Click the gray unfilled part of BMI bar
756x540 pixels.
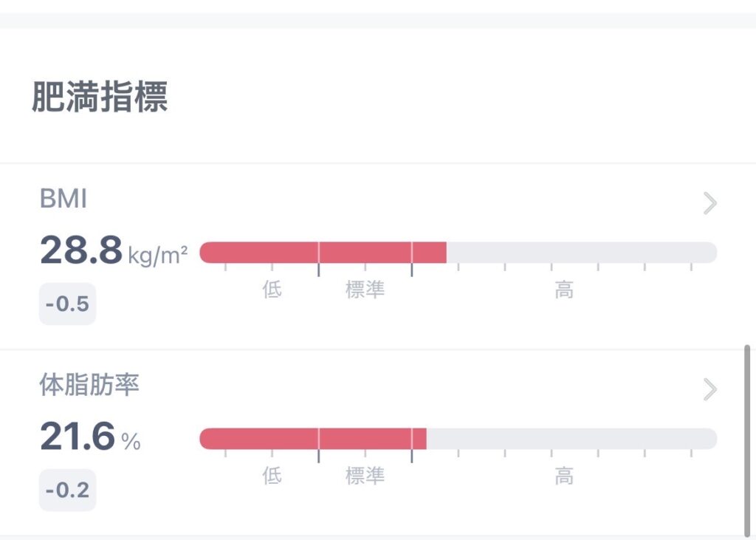(581, 253)
